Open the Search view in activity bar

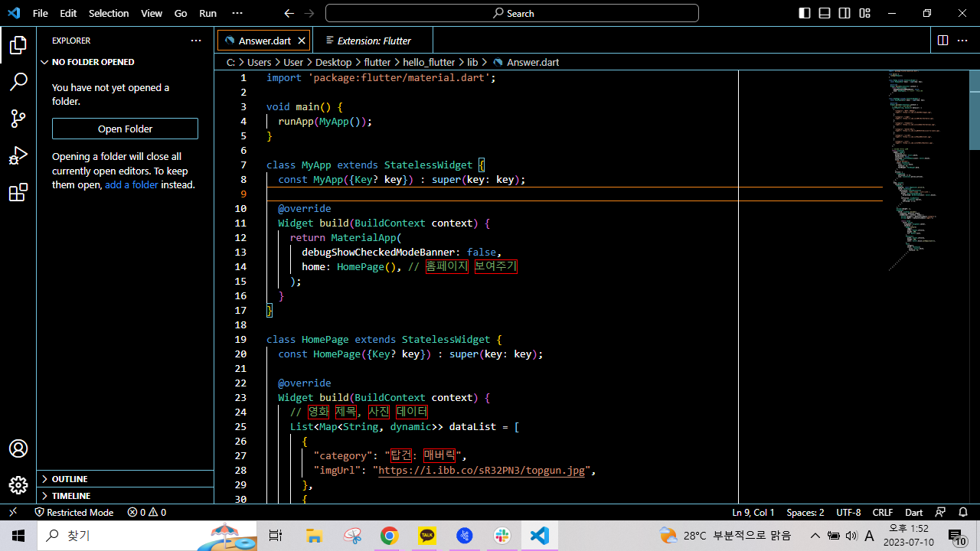click(18, 82)
